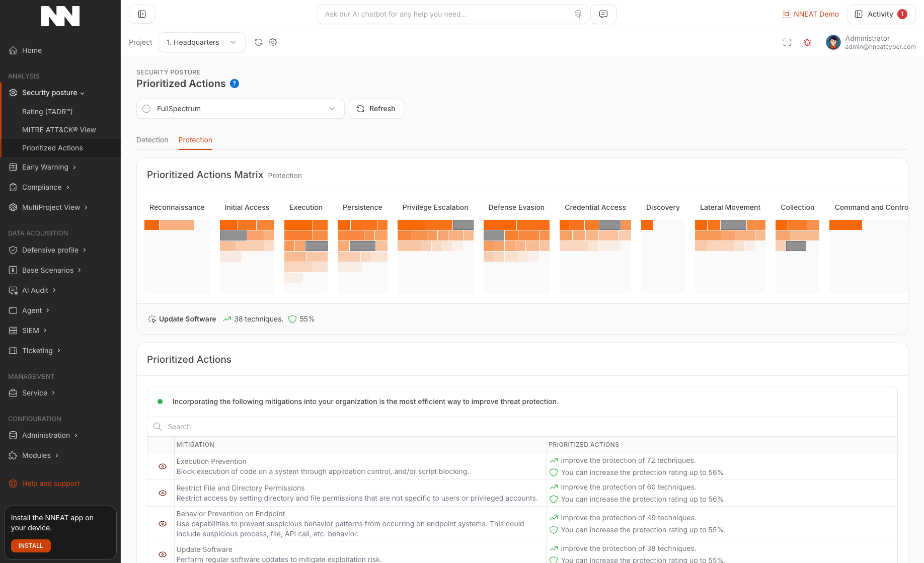Toggle eye for Restrict File and Directory Permissions
Viewport: 924px width, 563px height.
tap(163, 493)
